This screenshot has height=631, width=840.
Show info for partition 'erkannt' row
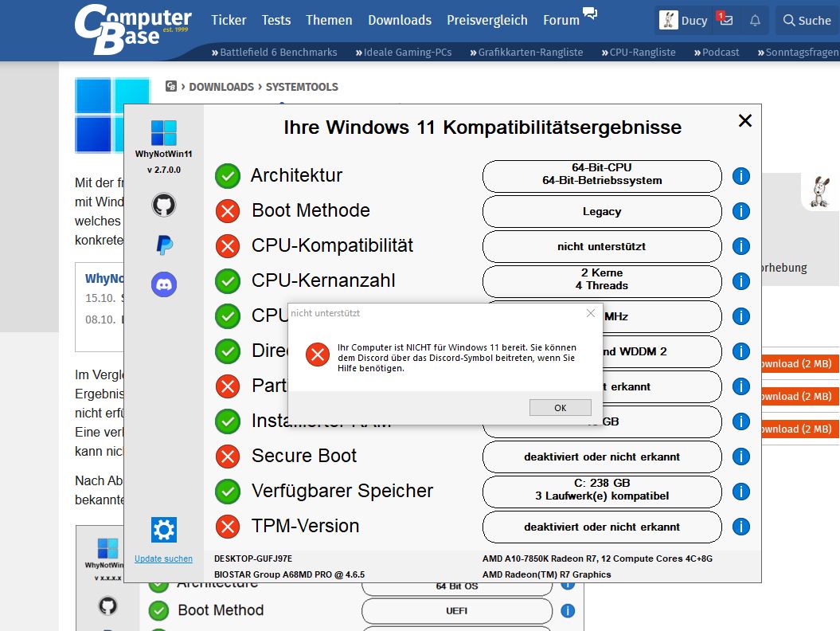pyautogui.click(x=741, y=386)
